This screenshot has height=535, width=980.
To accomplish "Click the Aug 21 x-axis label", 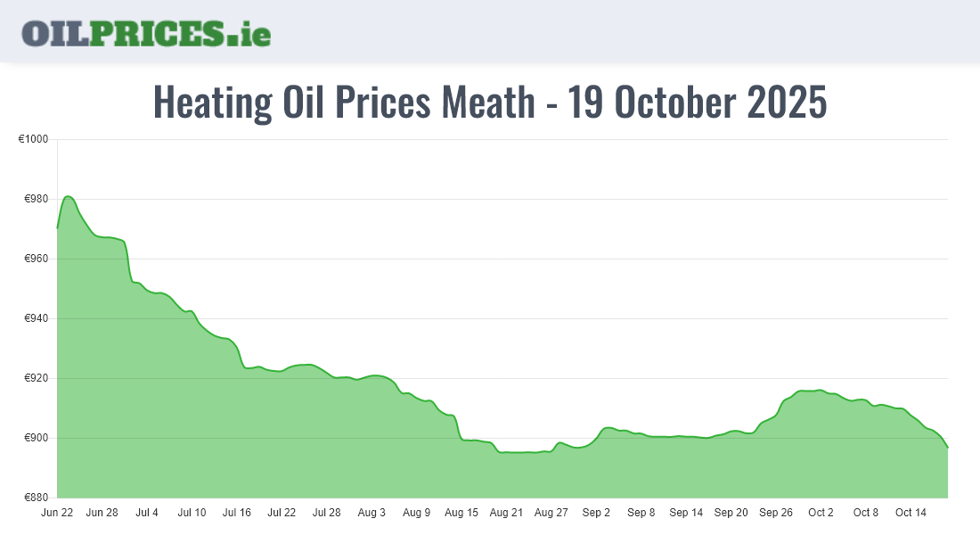I will [506, 513].
